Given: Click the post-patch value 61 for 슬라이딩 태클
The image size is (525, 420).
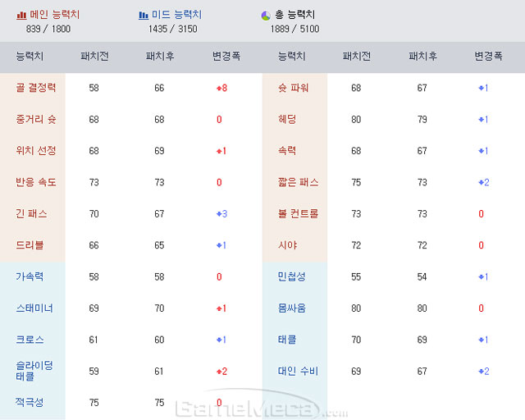Looking at the screenshot, I should coord(159,372).
